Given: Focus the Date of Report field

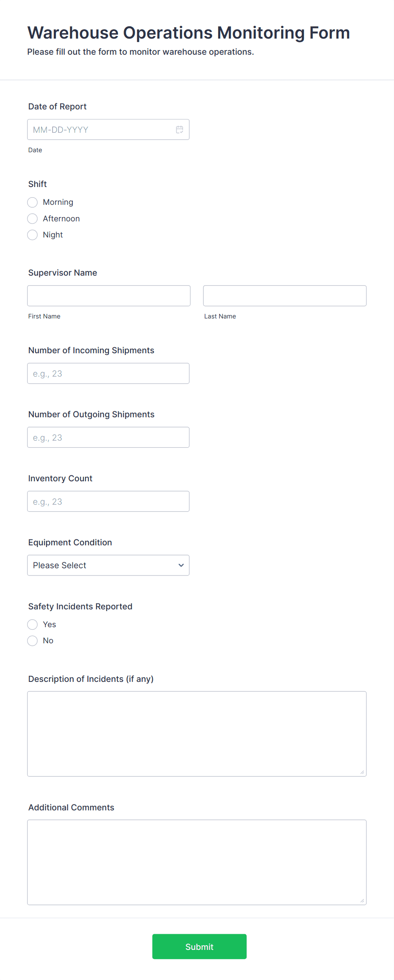Looking at the screenshot, I should 108,130.
